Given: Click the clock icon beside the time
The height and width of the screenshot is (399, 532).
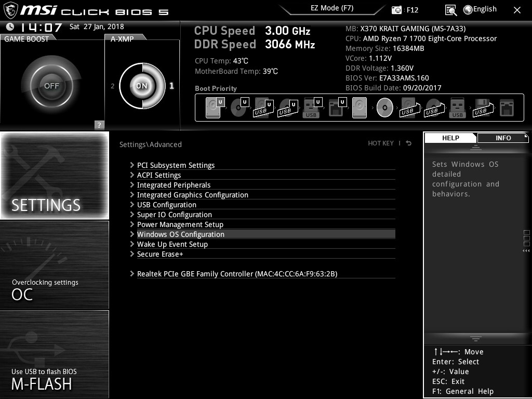Looking at the screenshot, I should click(x=10, y=27).
